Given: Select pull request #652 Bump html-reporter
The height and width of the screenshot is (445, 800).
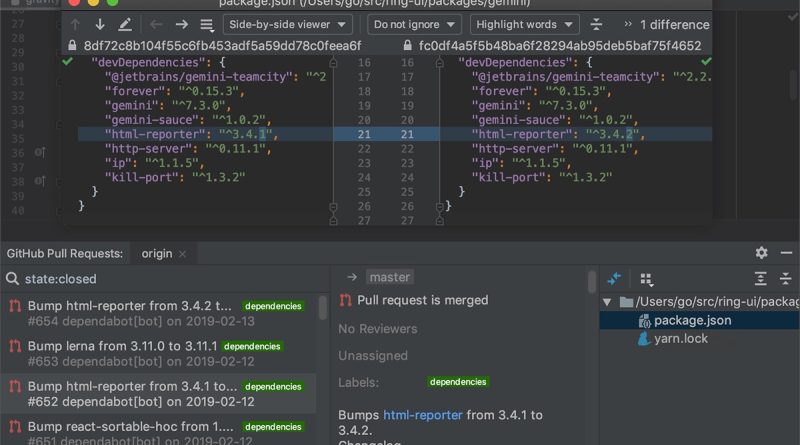Looking at the screenshot, I should (158, 394).
